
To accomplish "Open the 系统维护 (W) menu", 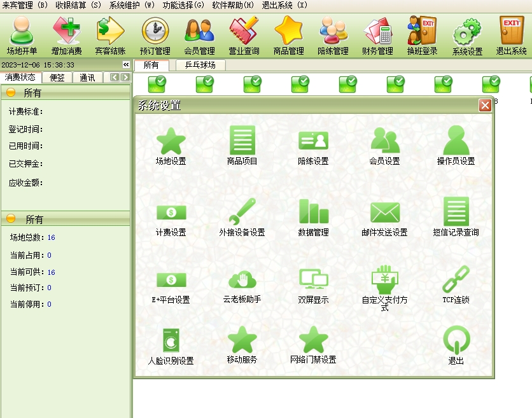I will pos(132,5).
